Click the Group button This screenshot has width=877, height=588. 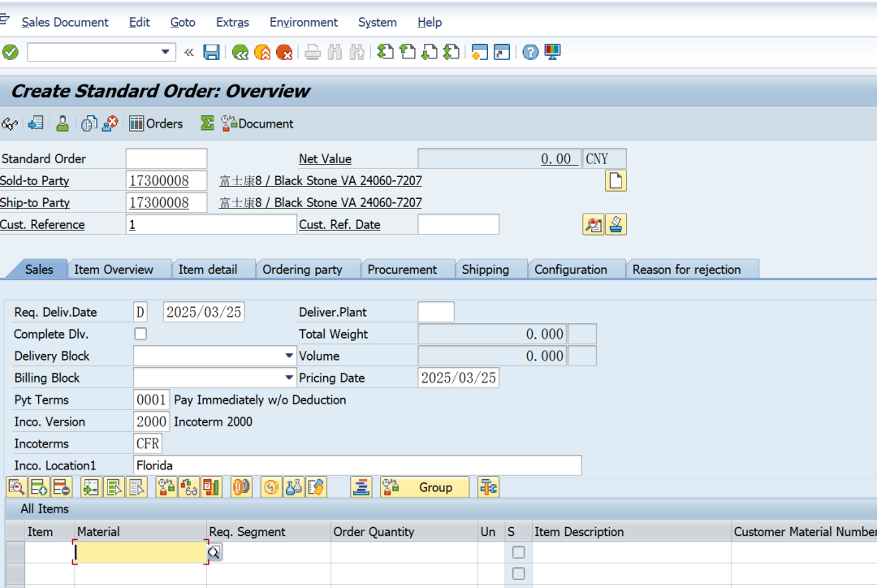pyautogui.click(x=425, y=487)
